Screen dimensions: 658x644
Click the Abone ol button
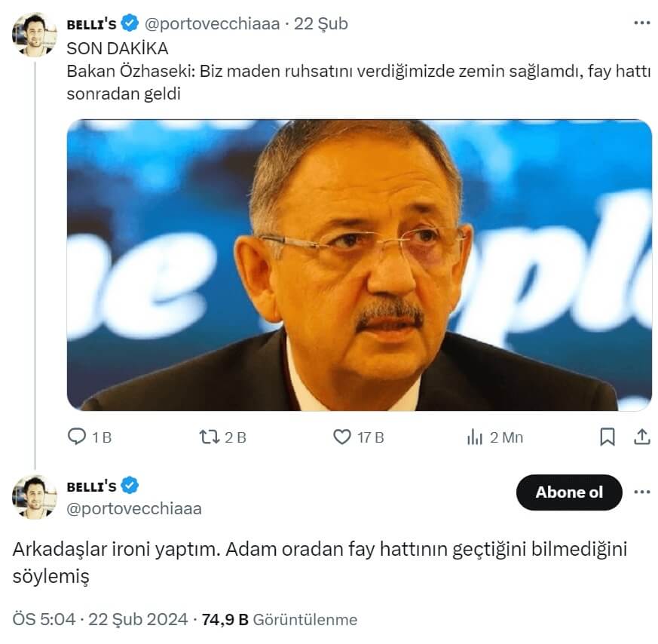[569, 492]
